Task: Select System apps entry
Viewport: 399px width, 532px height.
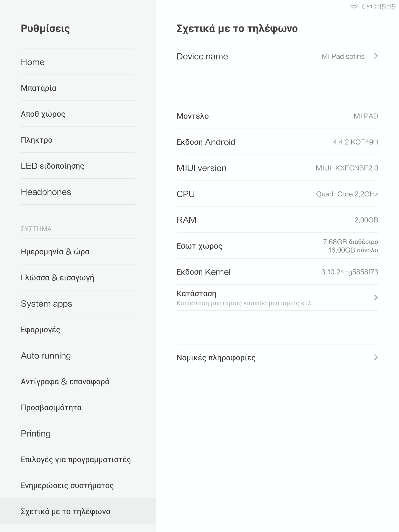Action: pyautogui.click(x=77, y=304)
